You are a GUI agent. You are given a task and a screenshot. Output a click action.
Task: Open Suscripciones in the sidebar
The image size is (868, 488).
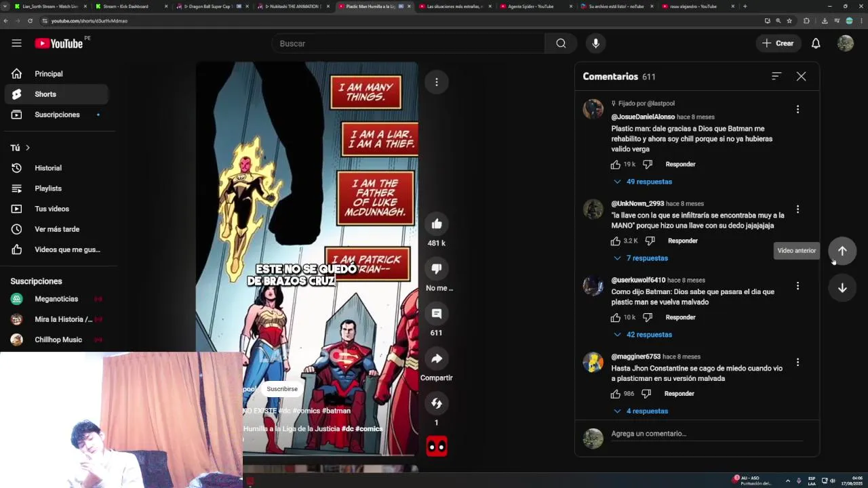coord(56,115)
